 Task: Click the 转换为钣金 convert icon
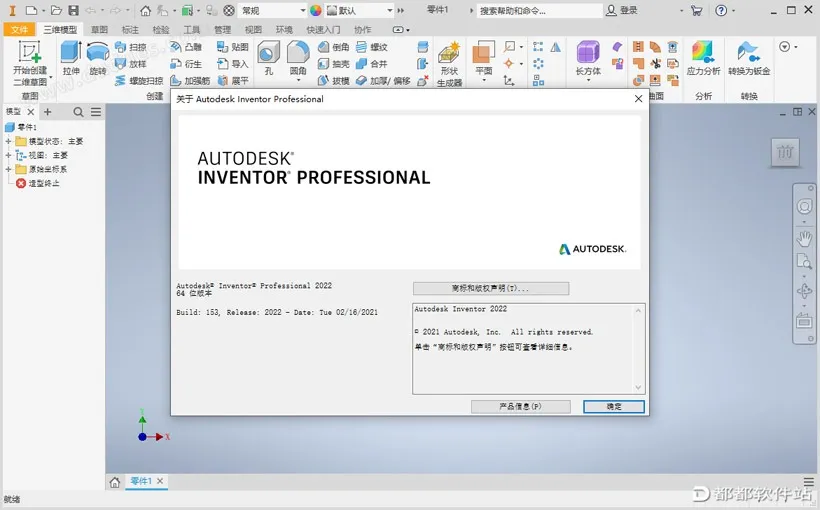pos(748,53)
